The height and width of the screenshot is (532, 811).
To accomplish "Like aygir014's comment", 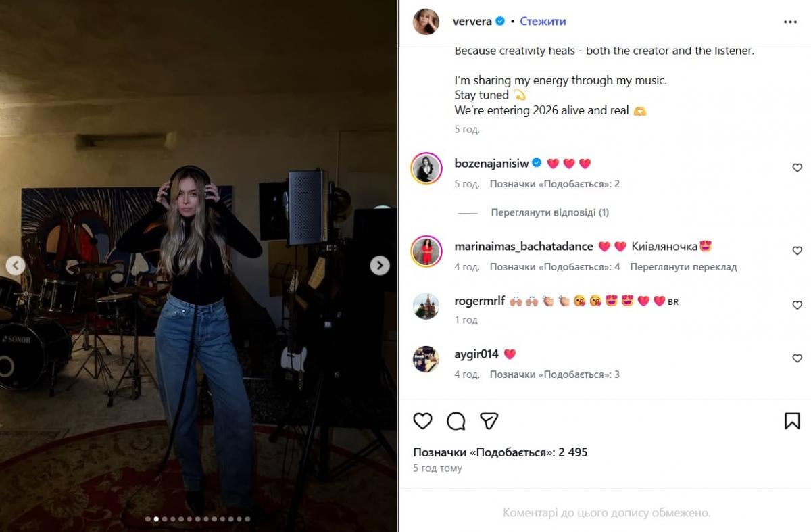I will (x=797, y=358).
